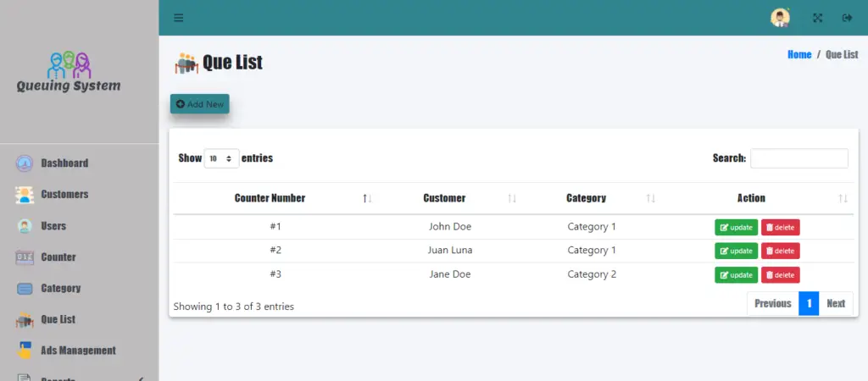Go to Users sidebar menu item
868x381 pixels.
click(x=53, y=225)
